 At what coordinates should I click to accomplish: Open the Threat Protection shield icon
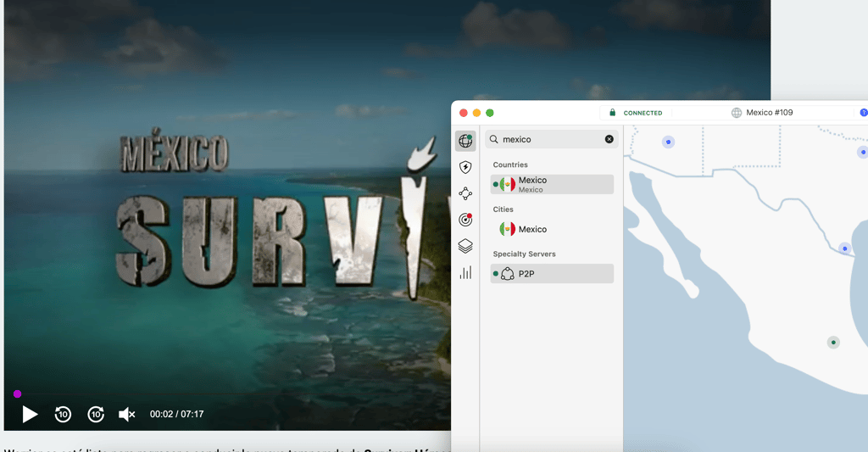465,167
